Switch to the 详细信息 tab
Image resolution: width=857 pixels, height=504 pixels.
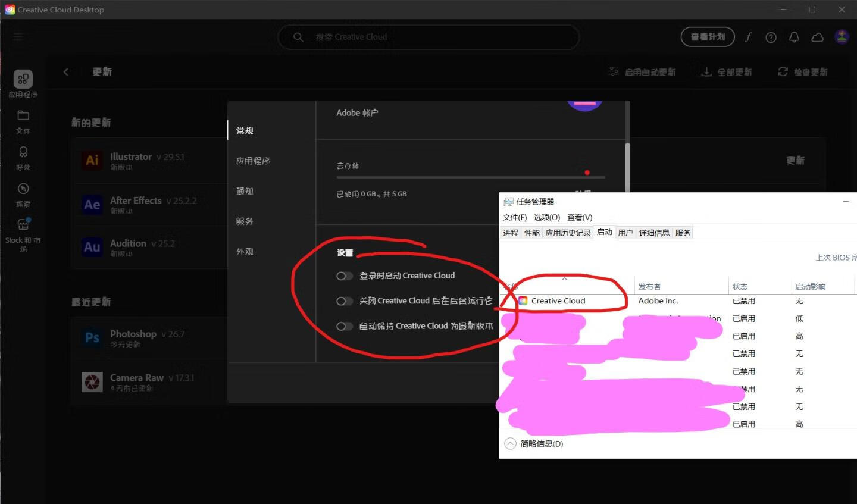click(654, 233)
